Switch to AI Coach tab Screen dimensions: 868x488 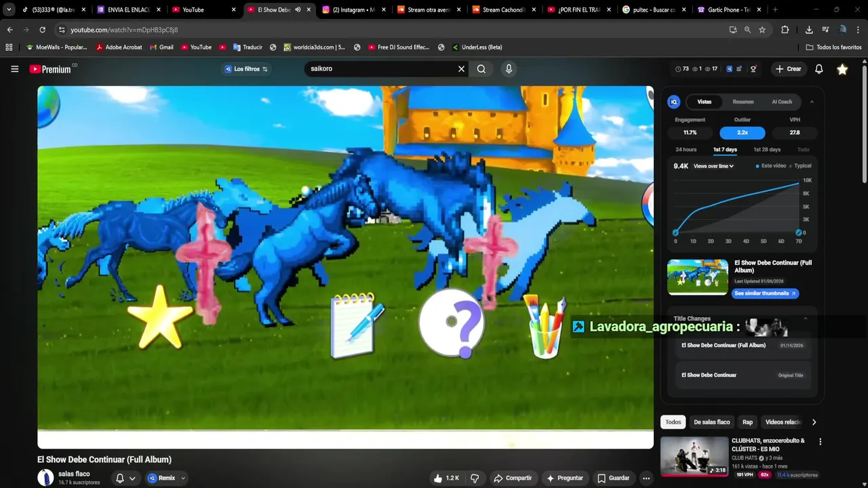pyautogui.click(x=782, y=102)
